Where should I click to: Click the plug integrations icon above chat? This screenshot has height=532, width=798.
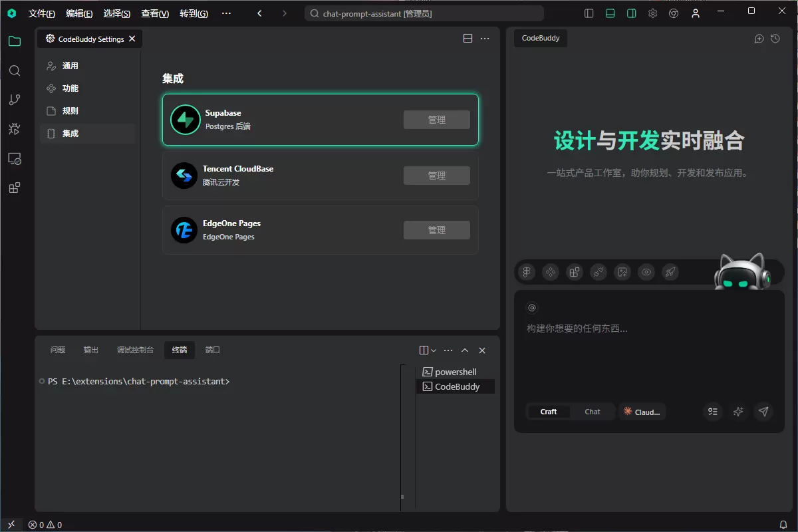click(x=598, y=271)
